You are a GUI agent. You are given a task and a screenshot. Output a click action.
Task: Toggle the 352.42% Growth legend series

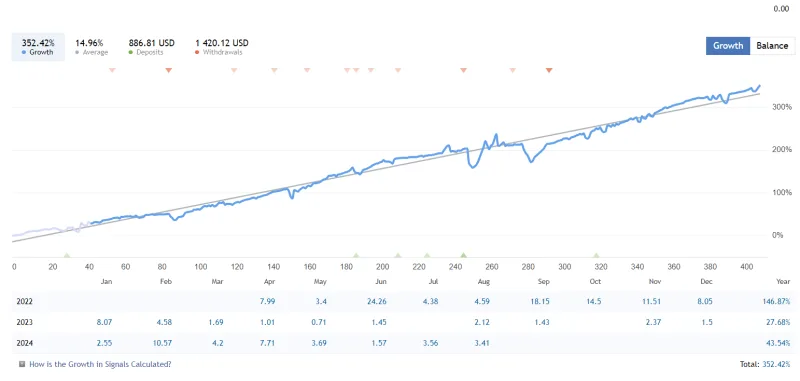38,47
